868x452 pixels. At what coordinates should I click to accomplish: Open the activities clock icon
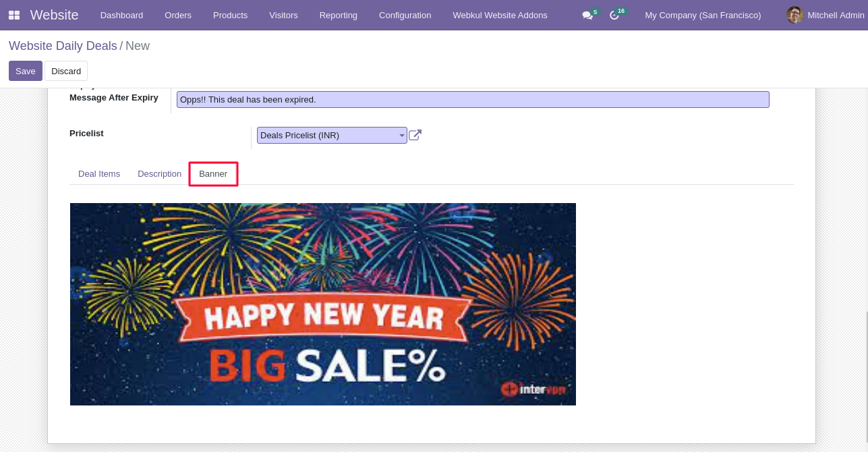pos(614,16)
